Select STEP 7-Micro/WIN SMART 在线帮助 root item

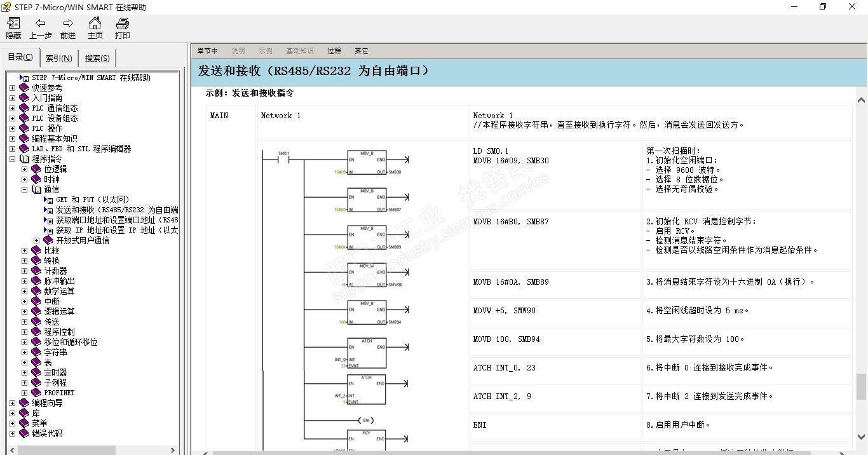click(x=91, y=78)
